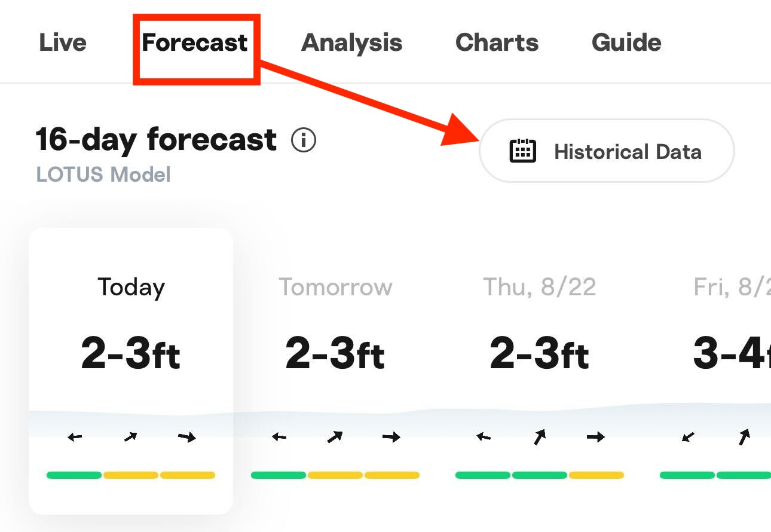Image resolution: width=771 pixels, height=532 pixels.
Task: Click Thursday 8/22 middle upward wind arrow
Action: [x=540, y=437]
